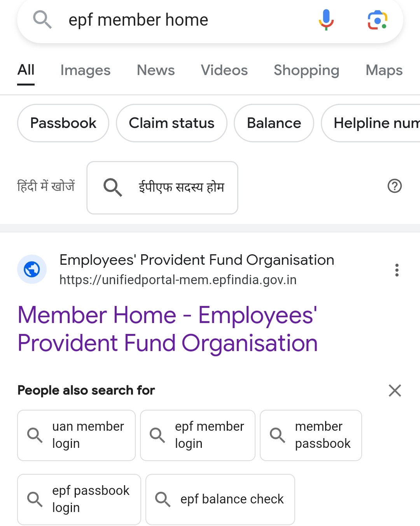420x526 pixels.
Task: Search for uan member login suggestion
Action: point(77,435)
